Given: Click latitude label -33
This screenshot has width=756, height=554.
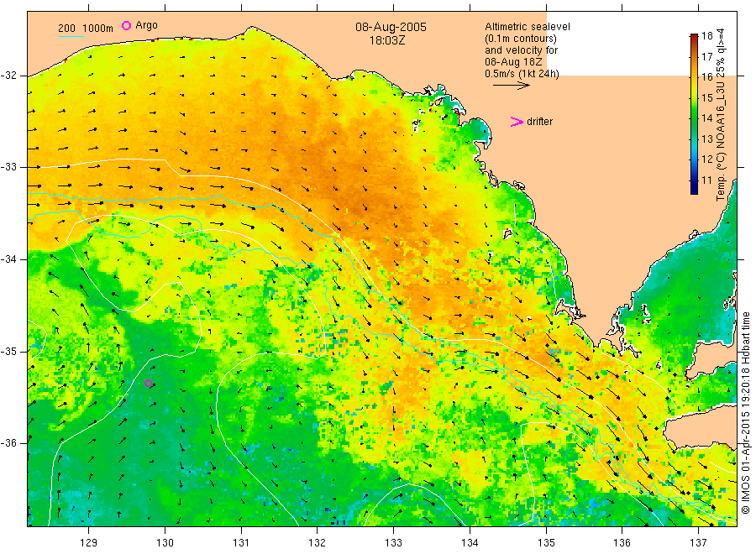Looking at the screenshot, I should point(8,167).
